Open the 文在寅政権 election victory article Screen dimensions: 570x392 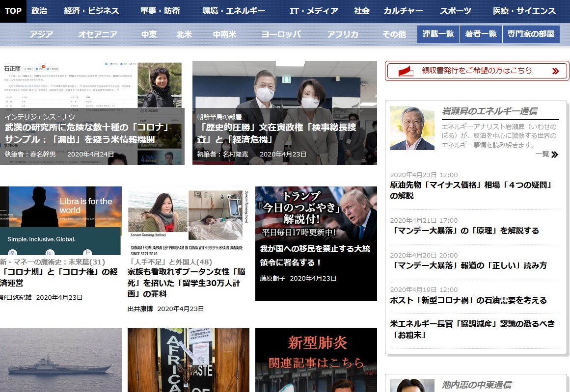coord(276,133)
